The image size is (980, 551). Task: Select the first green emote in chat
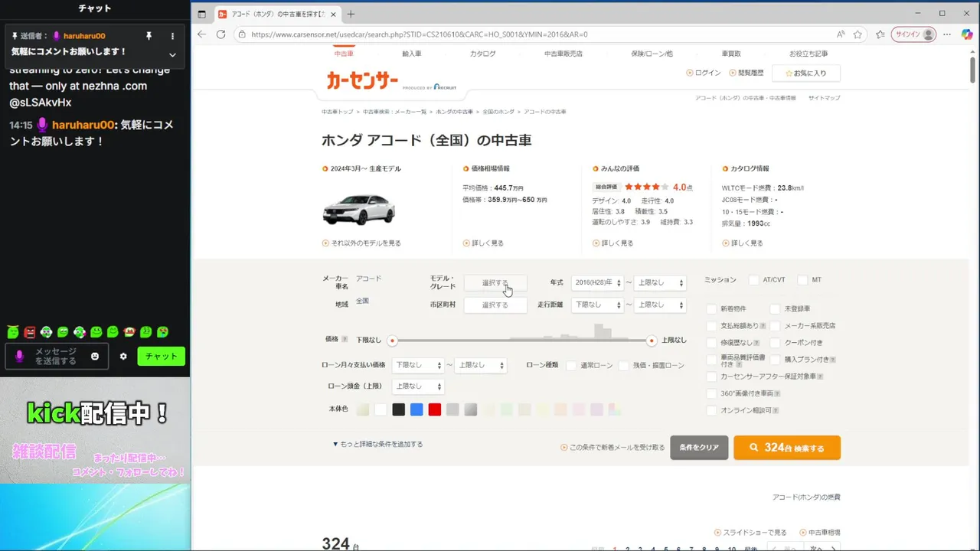(13, 332)
